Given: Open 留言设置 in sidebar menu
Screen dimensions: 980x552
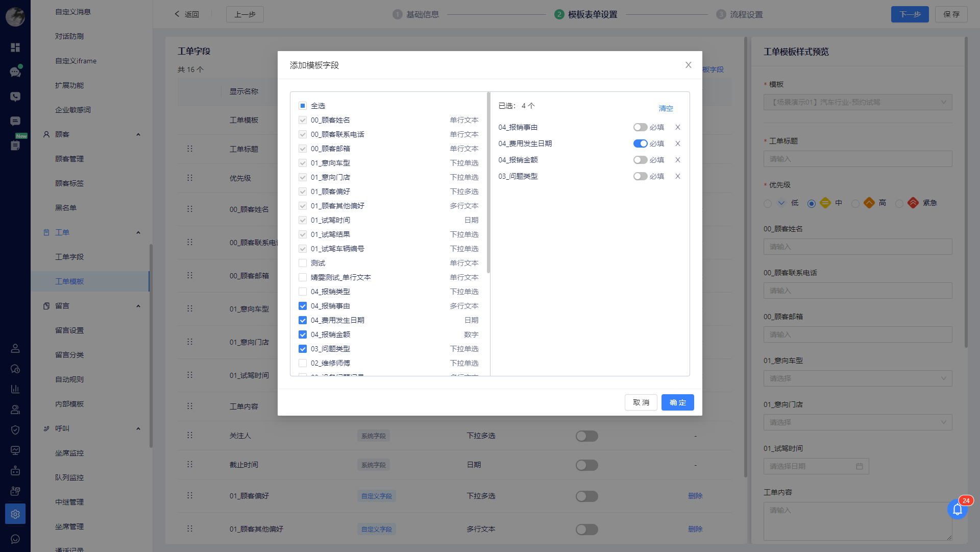Looking at the screenshot, I should 69,330.
